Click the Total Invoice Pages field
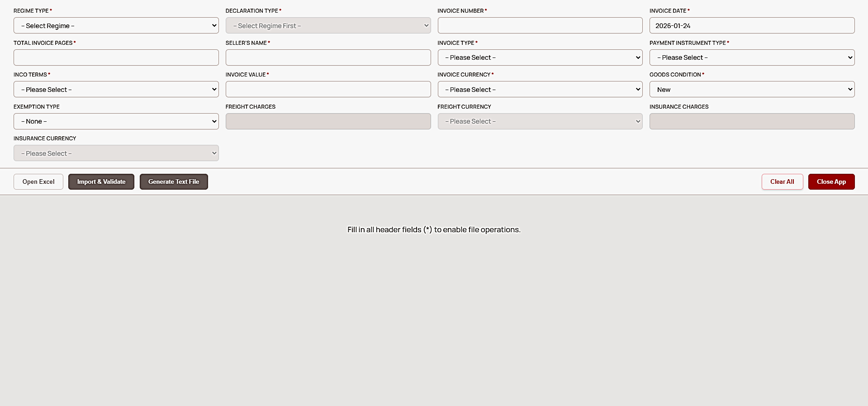Image resolution: width=868 pixels, height=406 pixels. pos(116,57)
